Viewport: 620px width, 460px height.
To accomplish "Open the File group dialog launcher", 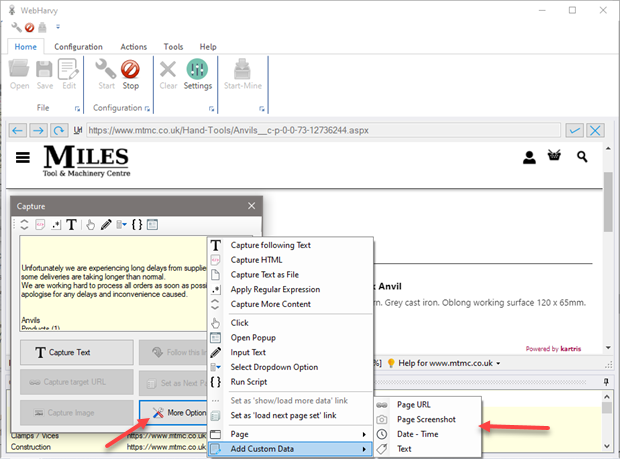I will (x=76, y=108).
